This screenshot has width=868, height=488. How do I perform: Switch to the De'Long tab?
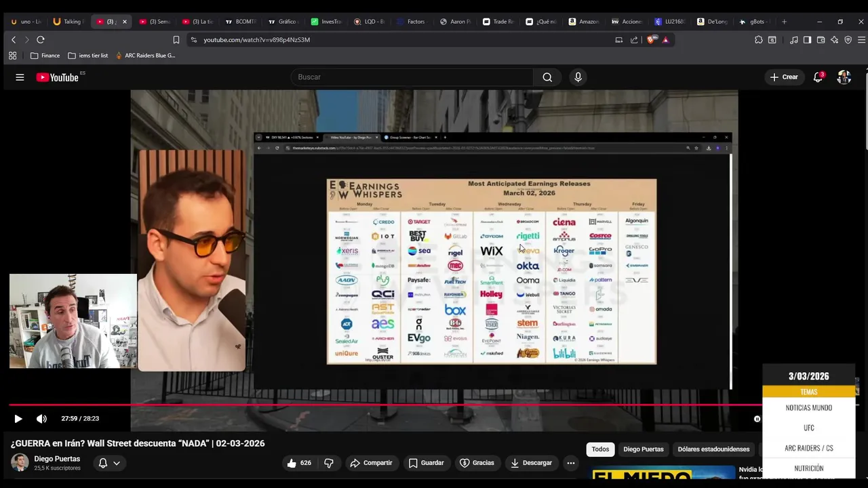(x=712, y=22)
